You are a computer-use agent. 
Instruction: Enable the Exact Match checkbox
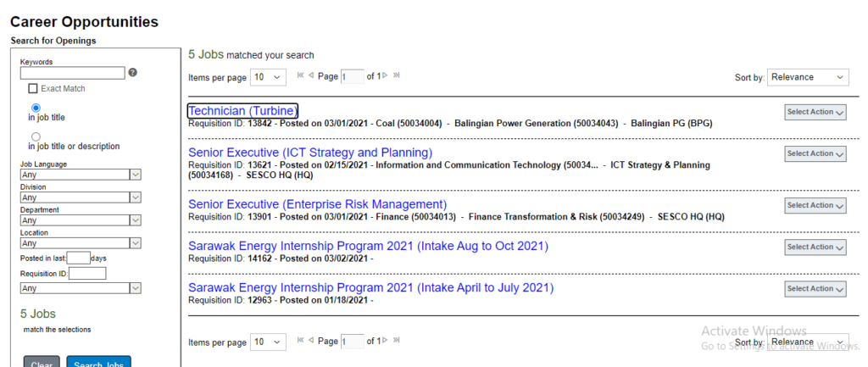33,88
